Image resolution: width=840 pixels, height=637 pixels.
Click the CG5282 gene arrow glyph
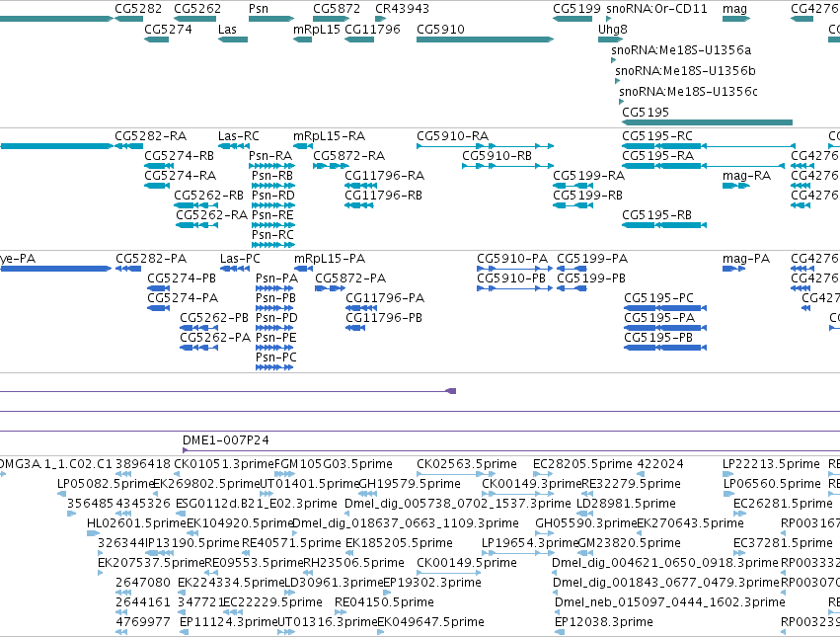(128, 19)
